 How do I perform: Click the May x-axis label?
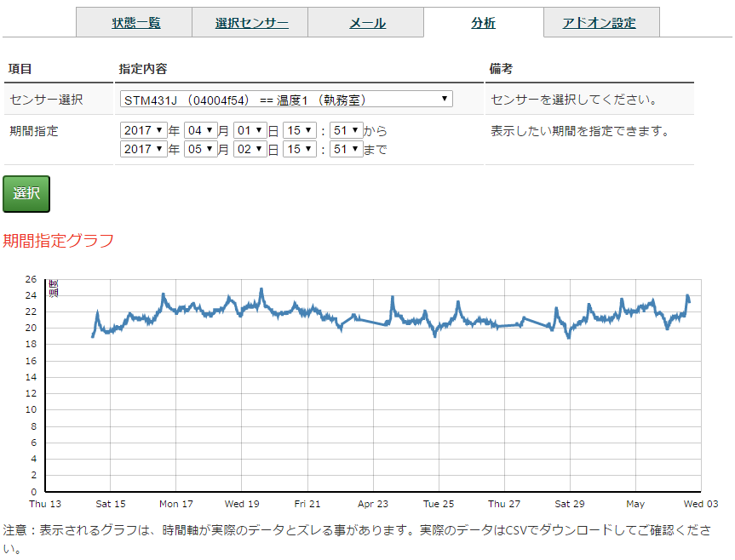(635, 504)
